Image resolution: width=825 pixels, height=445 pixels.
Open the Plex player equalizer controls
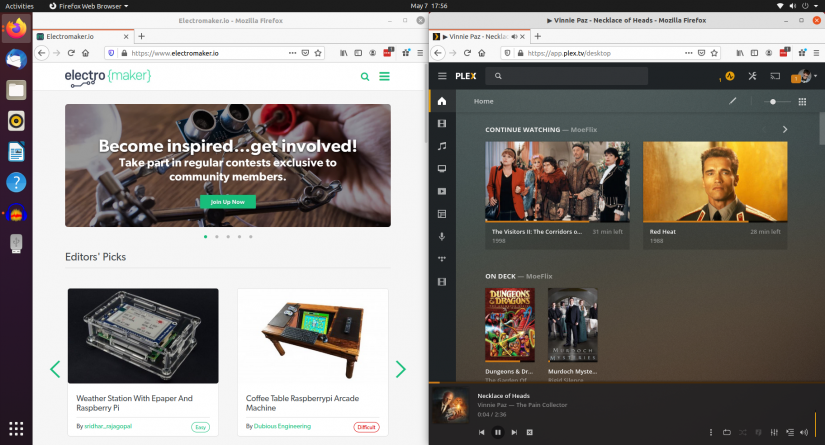[774, 432]
